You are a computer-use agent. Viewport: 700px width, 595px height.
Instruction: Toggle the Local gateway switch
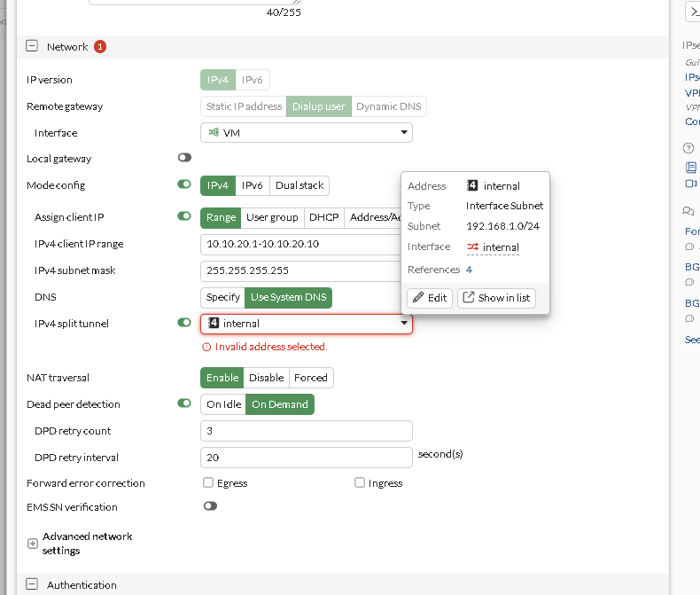click(x=184, y=158)
